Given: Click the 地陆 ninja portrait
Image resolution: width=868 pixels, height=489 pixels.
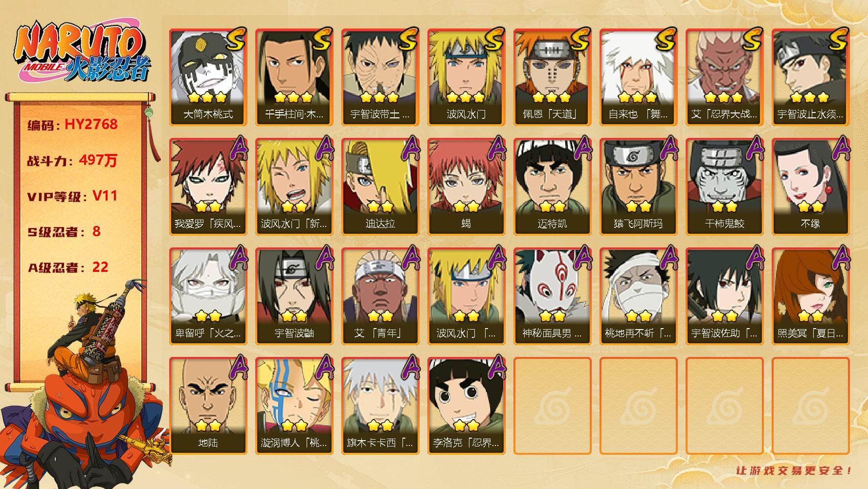Looking at the screenshot, I should click(x=208, y=406).
